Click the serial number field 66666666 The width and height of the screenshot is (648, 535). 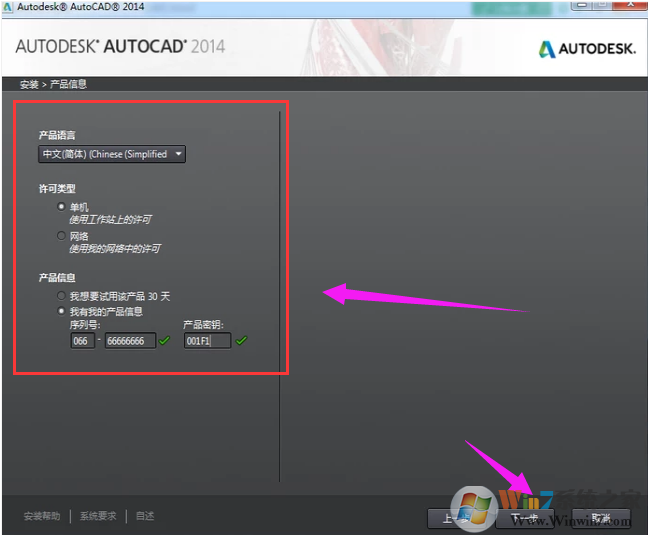(131, 341)
